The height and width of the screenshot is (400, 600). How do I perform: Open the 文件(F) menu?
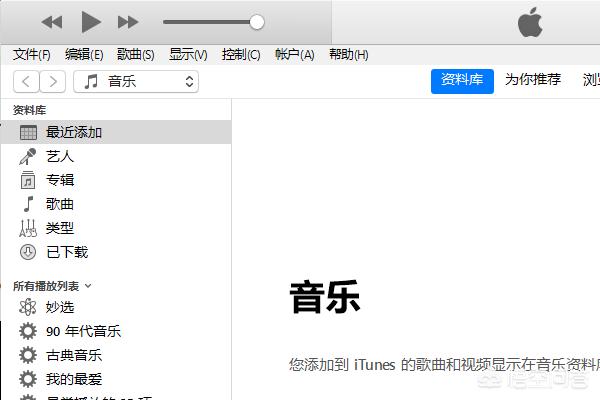pos(32,55)
